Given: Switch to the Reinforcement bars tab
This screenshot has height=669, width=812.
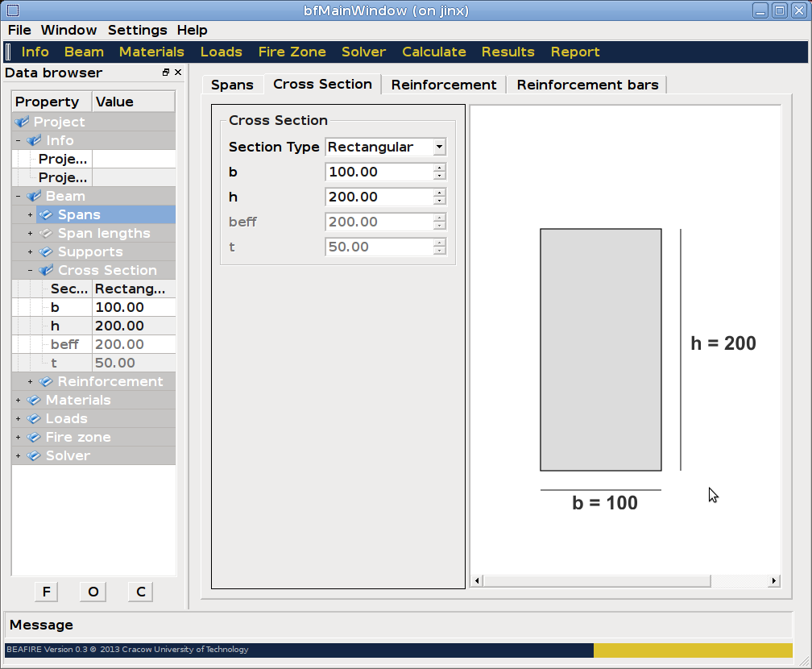Looking at the screenshot, I should coord(587,85).
